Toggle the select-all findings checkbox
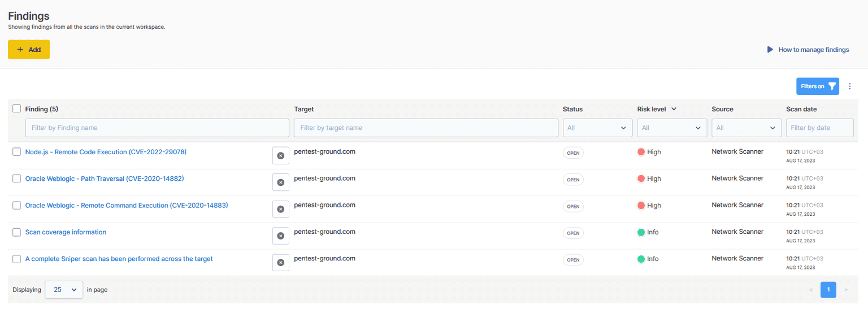Screen dimensions: 868x309 tap(17, 108)
